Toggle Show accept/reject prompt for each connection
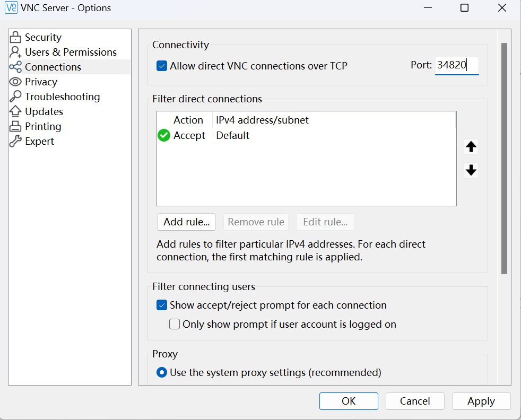 tap(162, 305)
